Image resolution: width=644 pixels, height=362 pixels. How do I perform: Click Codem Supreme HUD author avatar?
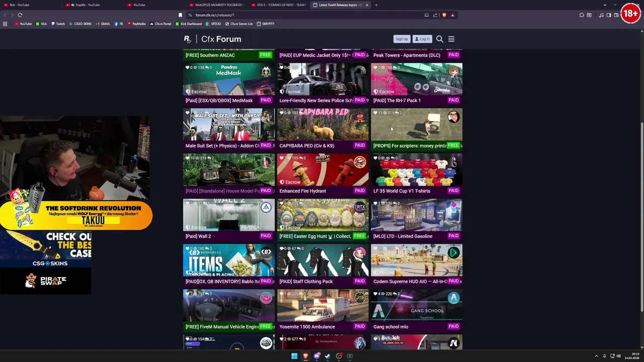(x=453, y=252)
